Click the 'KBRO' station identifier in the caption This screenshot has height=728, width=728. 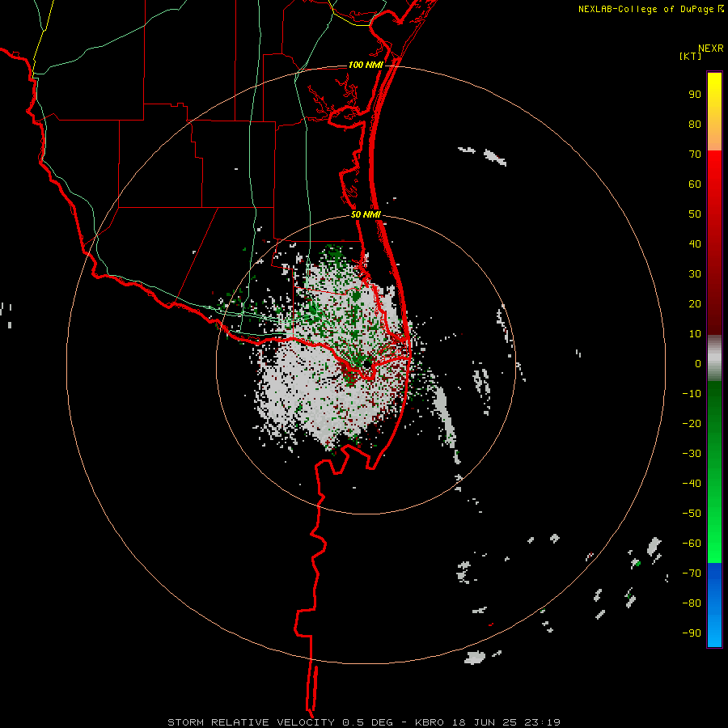tap(429, 722)
